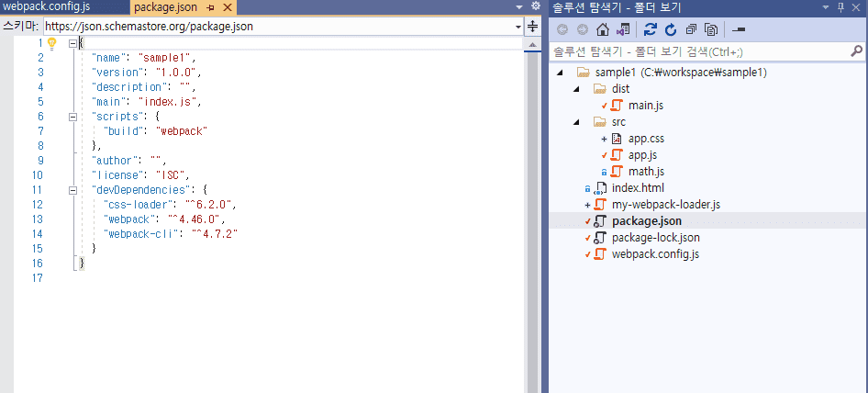Close the Solution Explorer panel
This screenshot has width=868, height=393.
[x=858, y=7]
